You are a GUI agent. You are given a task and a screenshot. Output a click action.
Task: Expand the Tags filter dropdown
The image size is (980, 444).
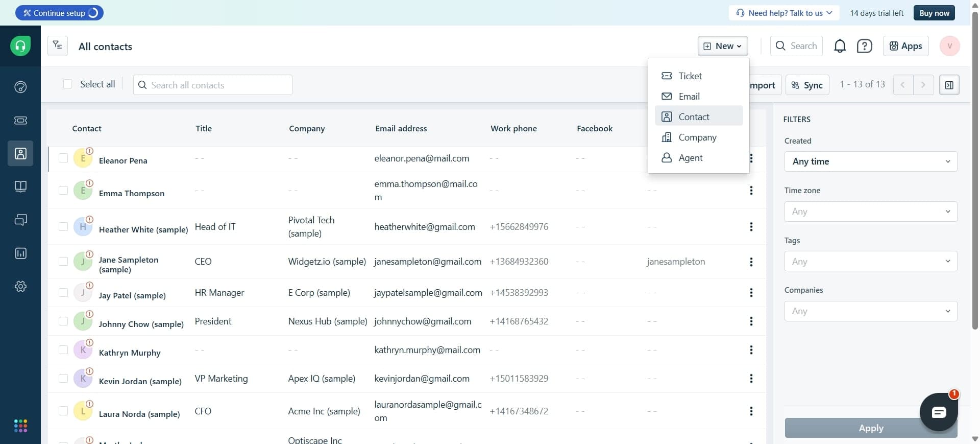870,262
